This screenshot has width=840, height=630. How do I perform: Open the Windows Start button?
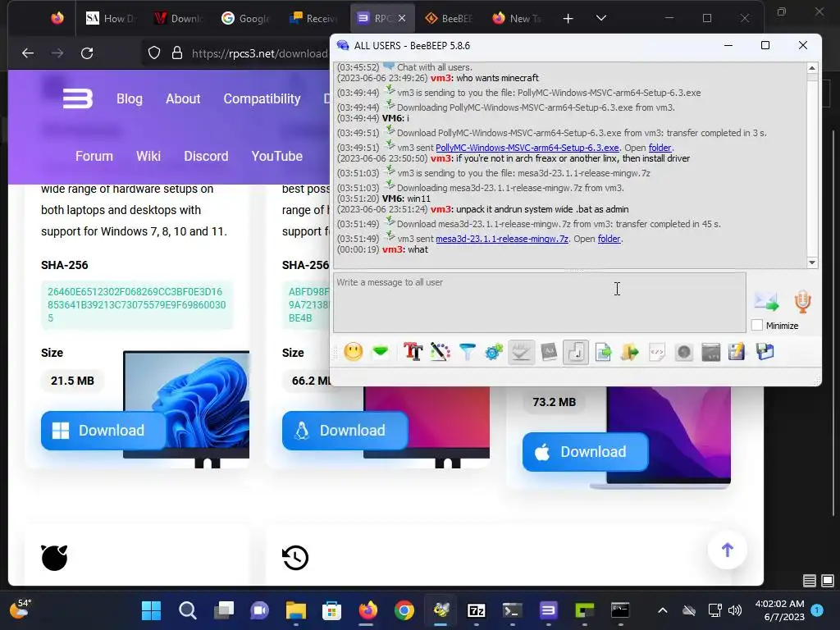(151, 610)
